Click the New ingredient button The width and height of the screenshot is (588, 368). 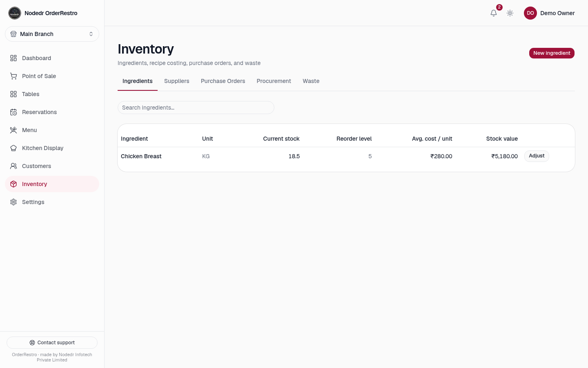[552, 53]
